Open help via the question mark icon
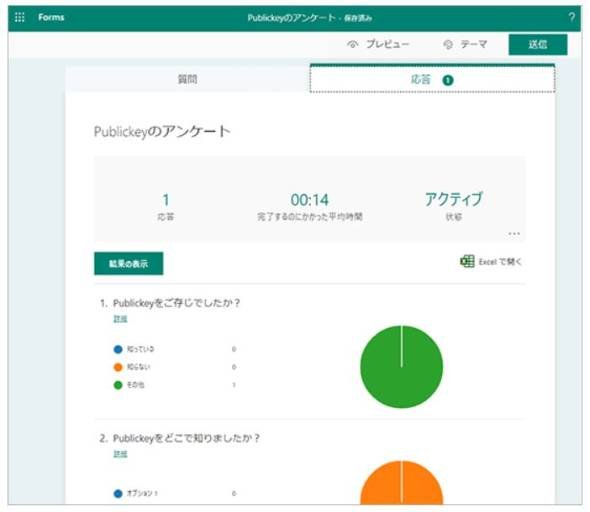Screen dimensions: 590x512 [x=572, y=17]
